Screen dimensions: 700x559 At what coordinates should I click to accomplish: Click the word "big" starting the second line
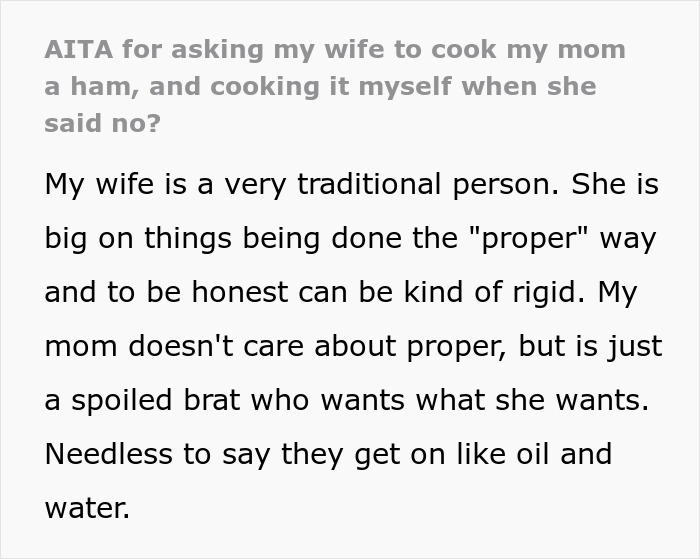[x=66, y=239]
